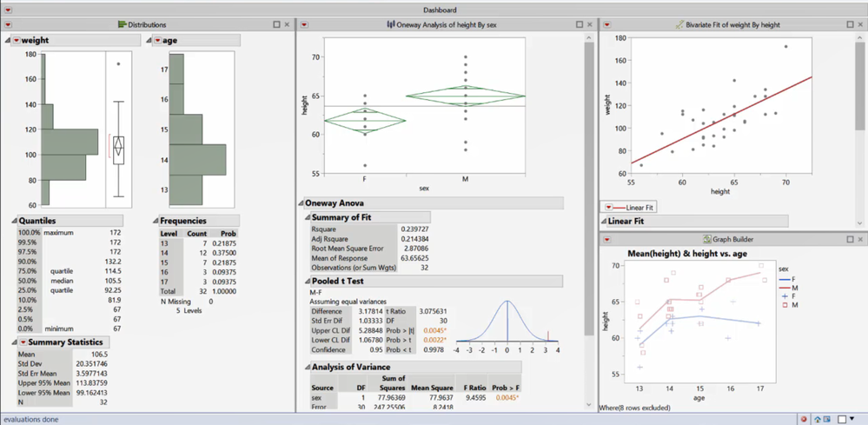The height and width of the screenshot is (425, 868).
Task: Collapse the Pooled t Test section
Action: [308, 281]
